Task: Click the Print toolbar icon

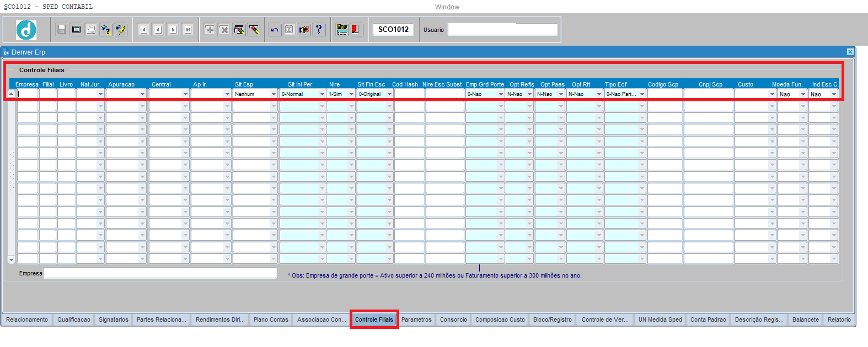Action: point(92,30)
